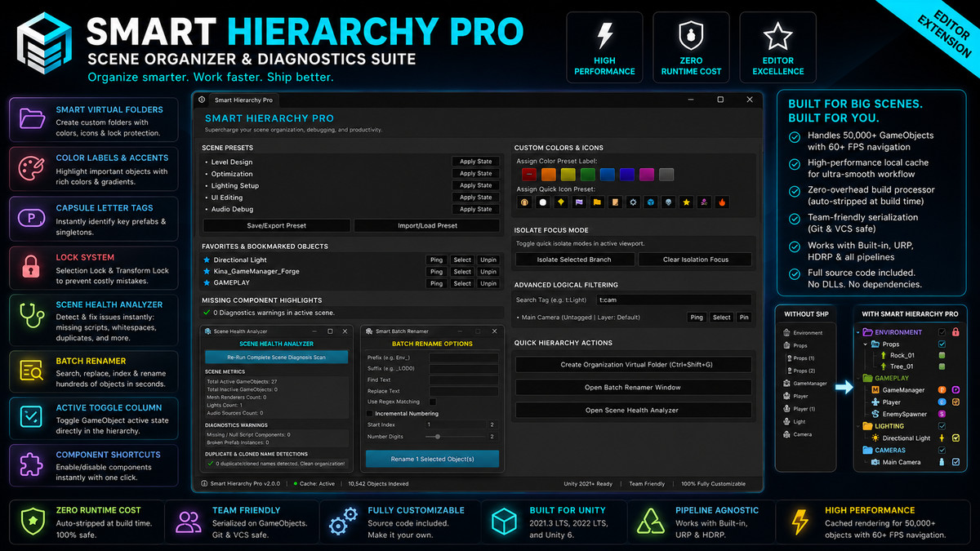Click the Smart Virtual Folders feature icon
The image size is (980, 551).
point(32,120)
